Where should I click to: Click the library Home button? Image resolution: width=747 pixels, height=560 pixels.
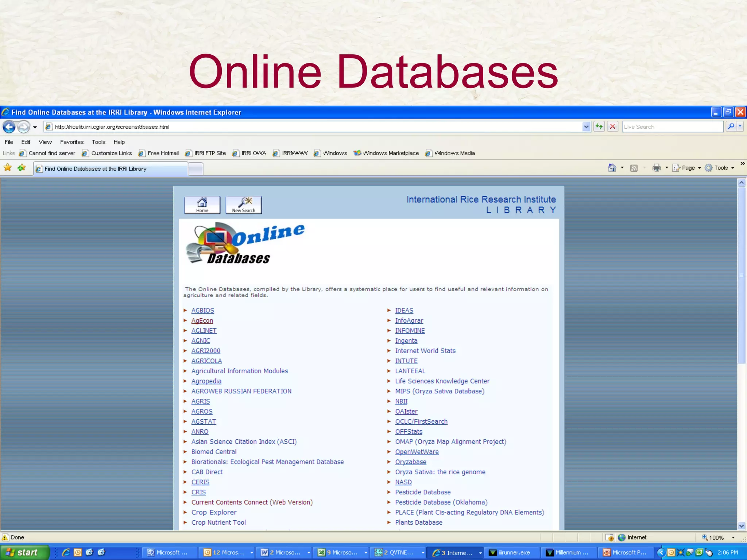[202, 205]
